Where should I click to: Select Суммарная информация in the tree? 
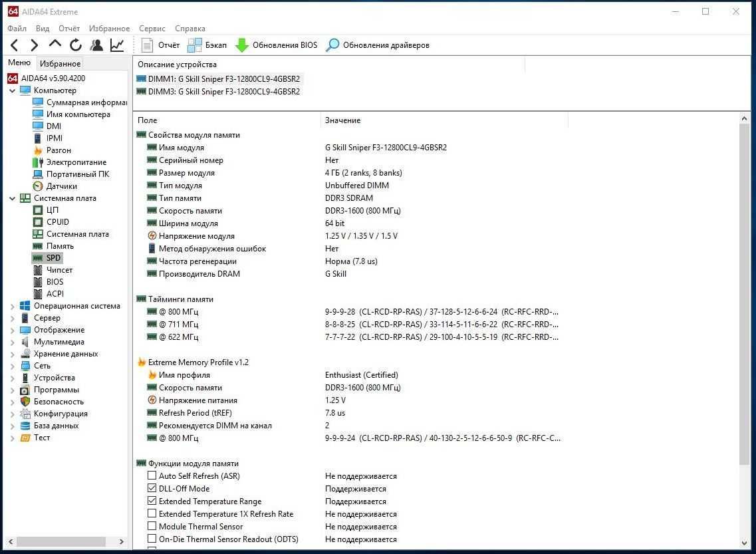[86, 102]
